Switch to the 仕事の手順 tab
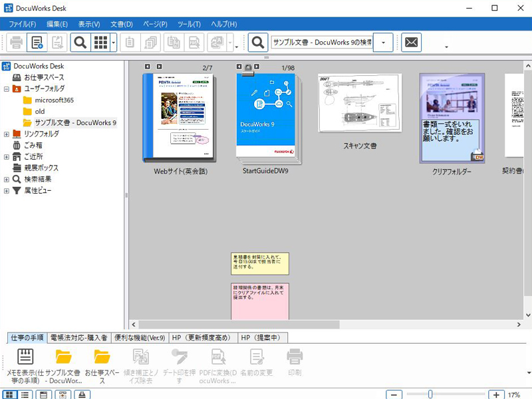The width and height of the screenshot is (532, 399). (27, 338)
